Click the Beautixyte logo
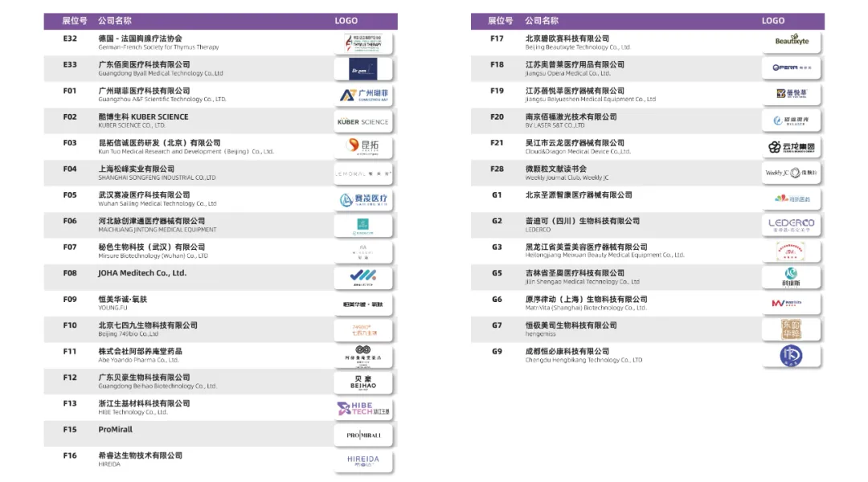868x482 pixels. click(x=792, y=41)
